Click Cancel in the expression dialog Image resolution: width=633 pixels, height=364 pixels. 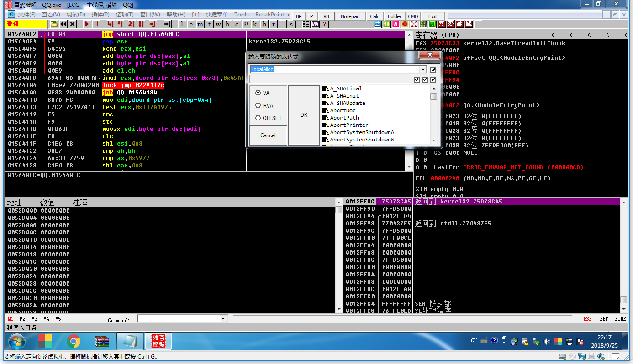click(268, 135)
